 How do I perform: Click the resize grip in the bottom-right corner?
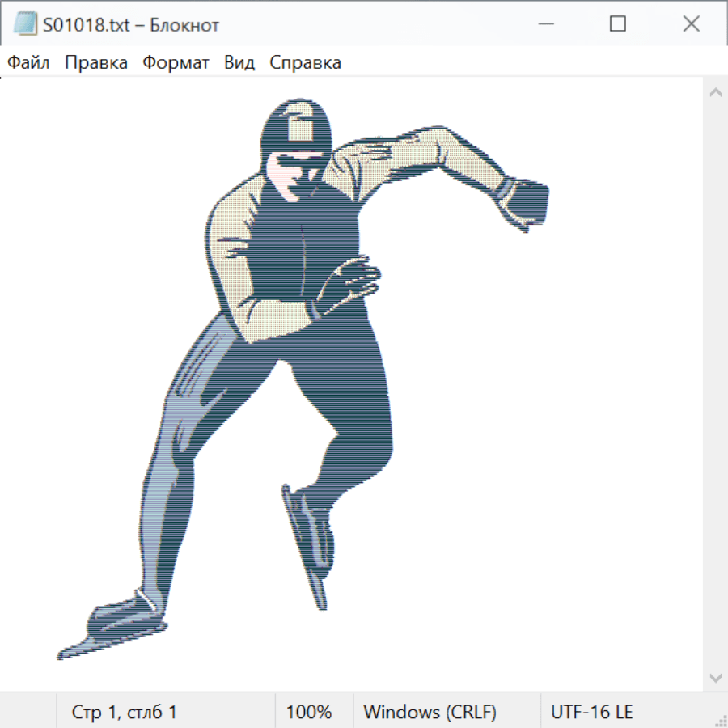pyautogui.click(x=721, y=721)
